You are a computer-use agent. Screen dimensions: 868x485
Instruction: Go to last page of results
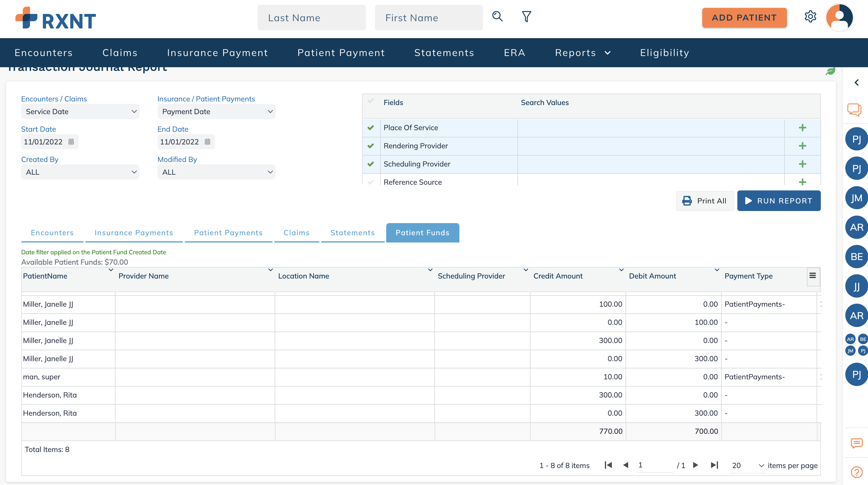pyautogui.click(x=714, y=465)
